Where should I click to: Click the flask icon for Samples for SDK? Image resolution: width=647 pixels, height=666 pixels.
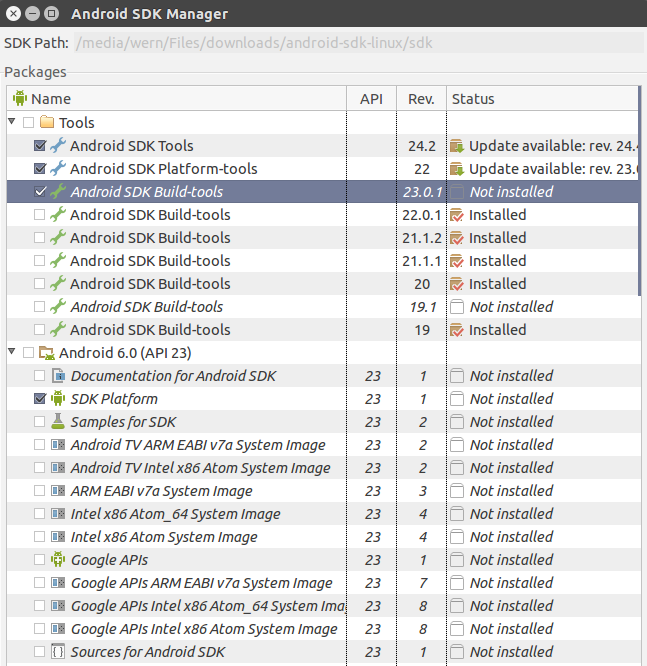(58, 422)
